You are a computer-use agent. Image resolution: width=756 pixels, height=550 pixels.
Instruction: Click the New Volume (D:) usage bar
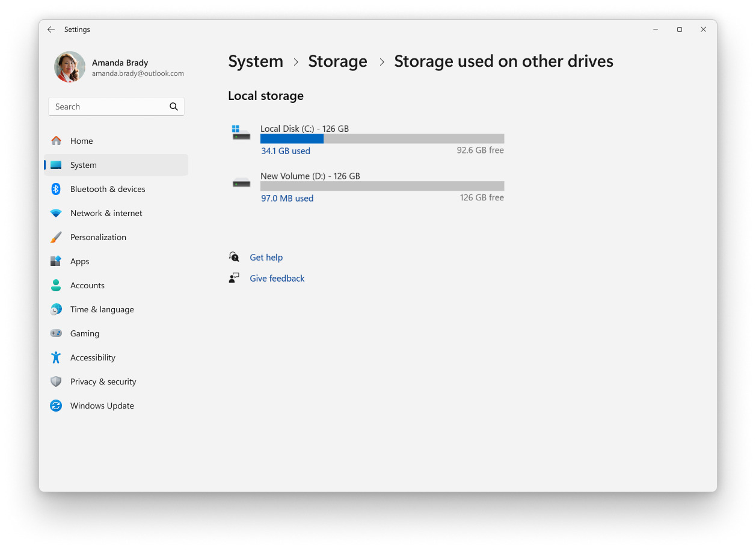[382, 186]
